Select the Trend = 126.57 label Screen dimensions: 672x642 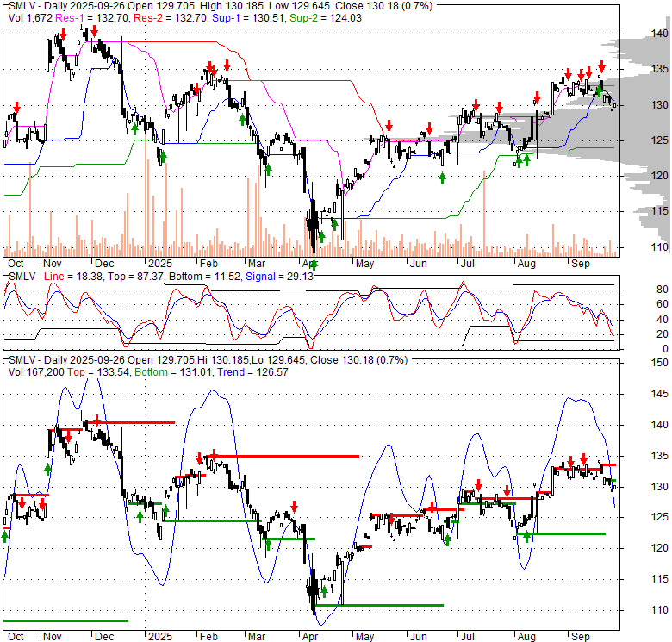(252, 372)
